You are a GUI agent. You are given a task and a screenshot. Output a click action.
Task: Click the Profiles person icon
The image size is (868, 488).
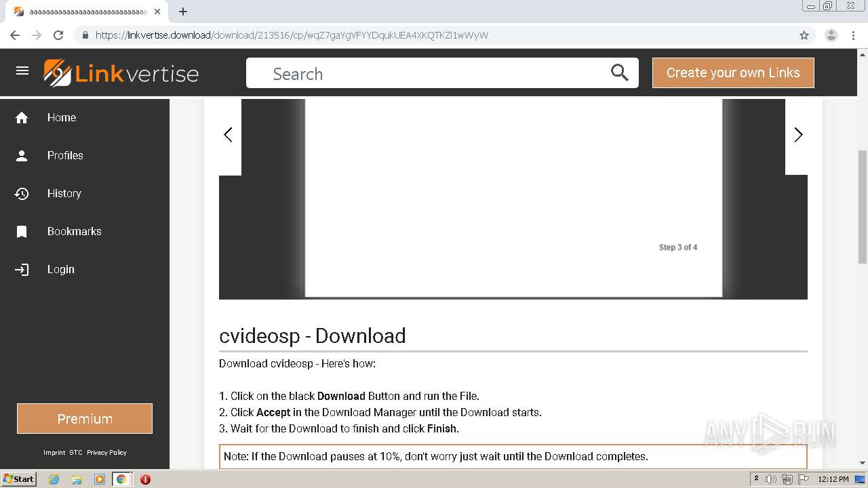click(x=22, y=156)
